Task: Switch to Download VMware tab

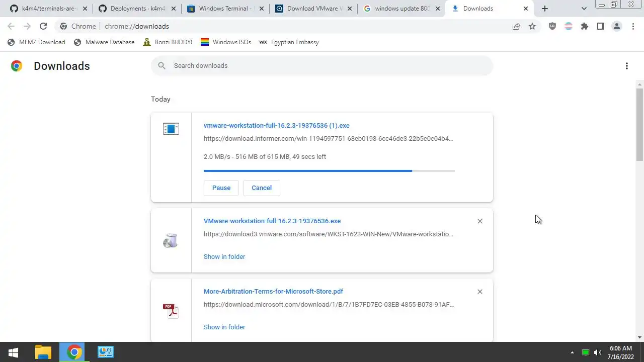Action: point(314,9)
